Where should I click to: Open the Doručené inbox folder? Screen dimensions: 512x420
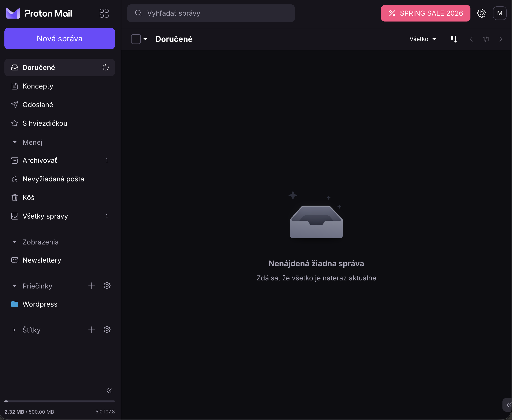[59, 67]
